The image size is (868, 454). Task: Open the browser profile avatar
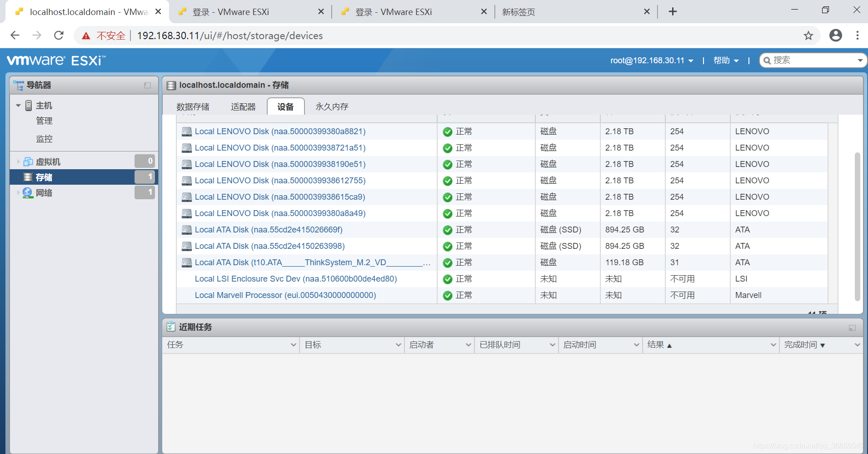click(x=835, y=35)
